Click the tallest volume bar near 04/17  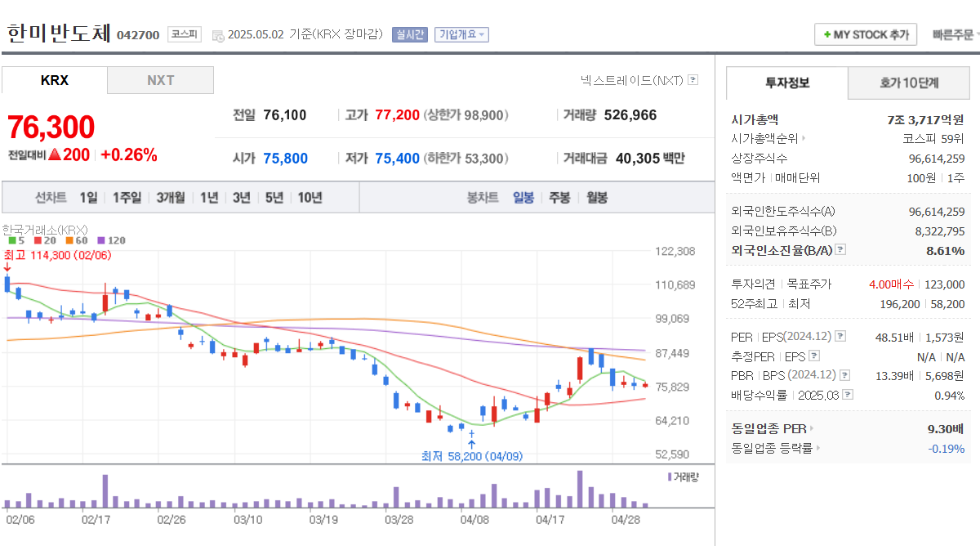coord(580,490)
